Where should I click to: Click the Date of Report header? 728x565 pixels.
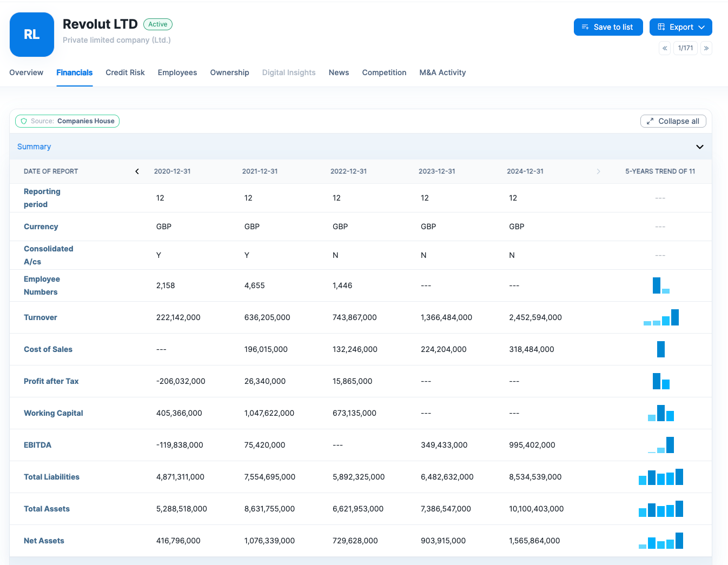coord(51,171)
